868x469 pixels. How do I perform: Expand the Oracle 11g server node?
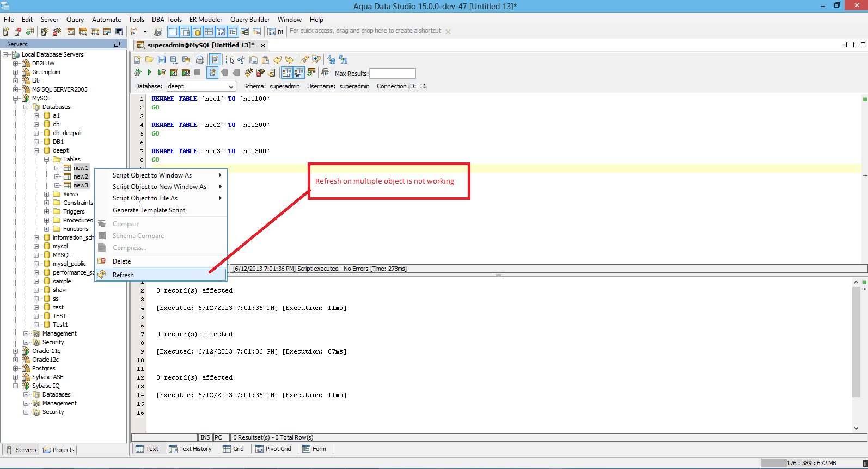(16, 351)
